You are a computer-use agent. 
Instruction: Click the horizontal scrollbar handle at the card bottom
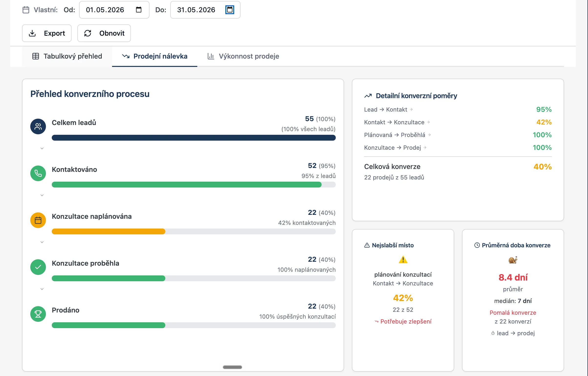click(x=232, y=367)
